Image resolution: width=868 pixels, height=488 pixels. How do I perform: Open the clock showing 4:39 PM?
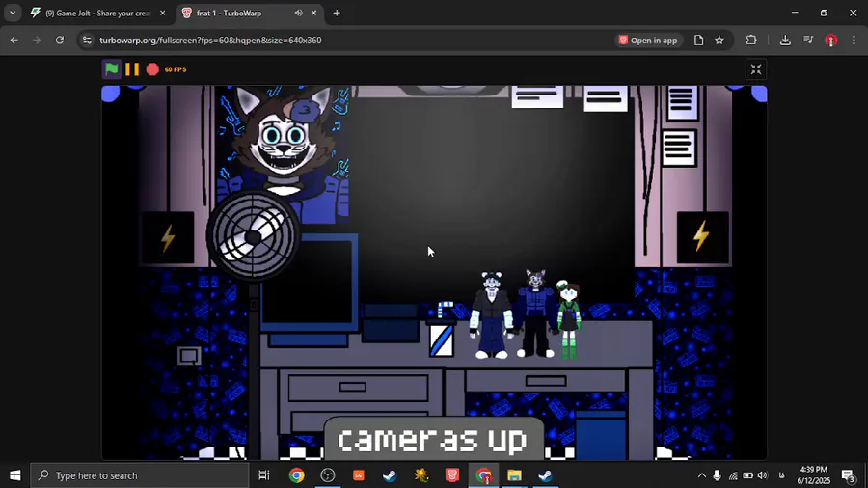(813, 475)
